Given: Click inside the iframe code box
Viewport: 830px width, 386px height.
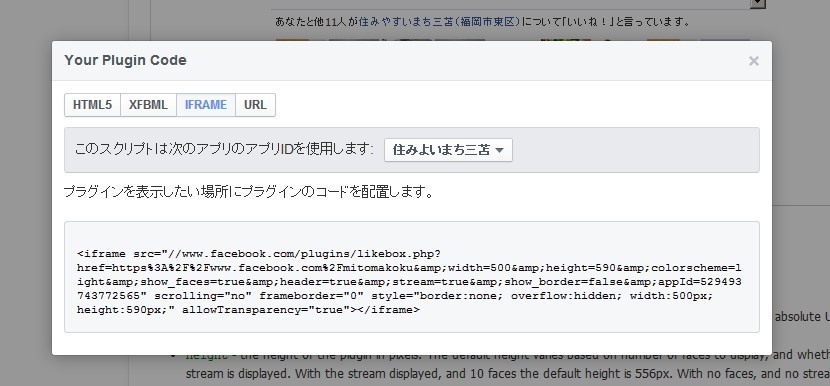Looking at the screenshot, I should [412, 277].
